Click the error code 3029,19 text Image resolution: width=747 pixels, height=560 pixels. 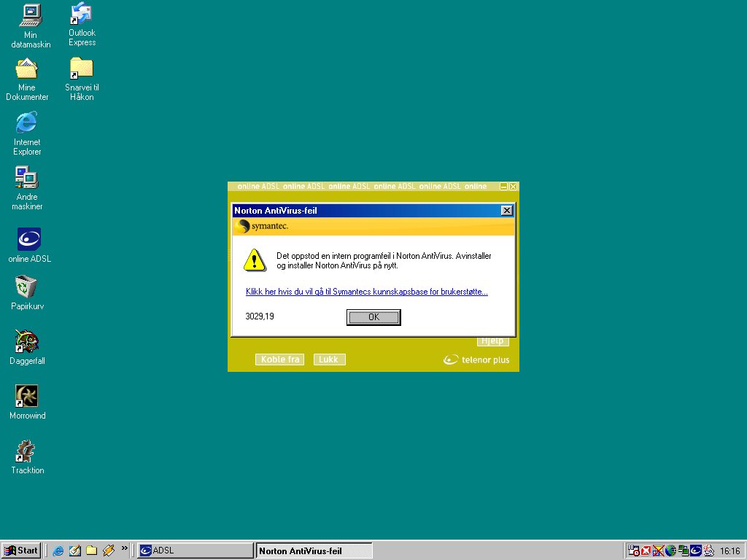260,316
